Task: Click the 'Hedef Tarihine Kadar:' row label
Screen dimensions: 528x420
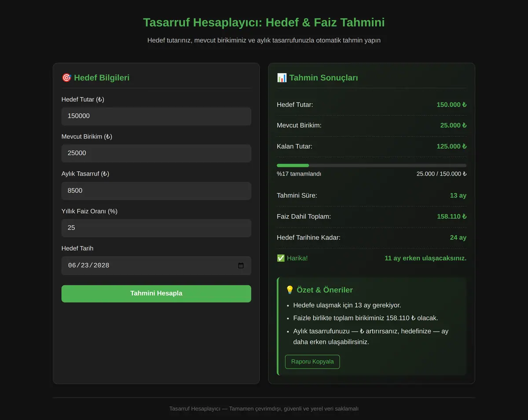Action: pos(308,238)
